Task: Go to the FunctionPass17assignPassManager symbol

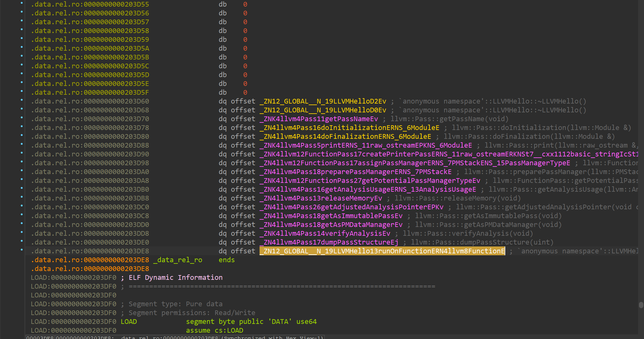Action: pos(415,163)
